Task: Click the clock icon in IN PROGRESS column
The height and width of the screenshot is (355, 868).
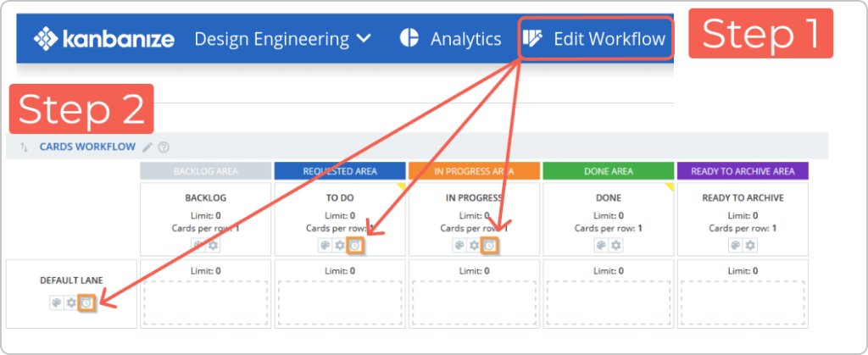Action: [489, 245]
